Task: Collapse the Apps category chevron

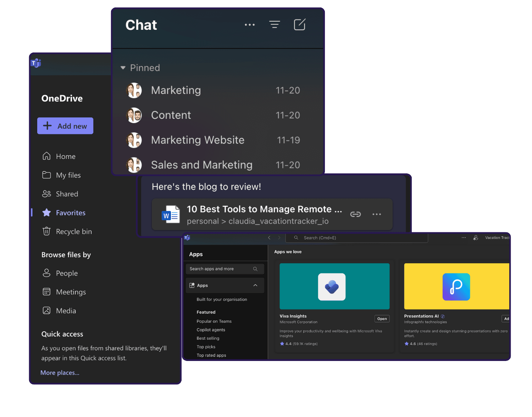Action: click(x=255, y=285)
